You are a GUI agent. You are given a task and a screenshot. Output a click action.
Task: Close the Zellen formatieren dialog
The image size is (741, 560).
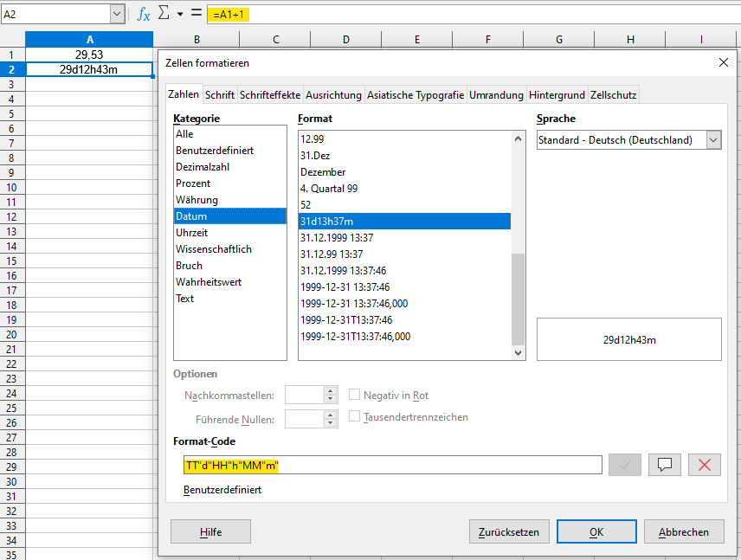click(x=723, y=62)
